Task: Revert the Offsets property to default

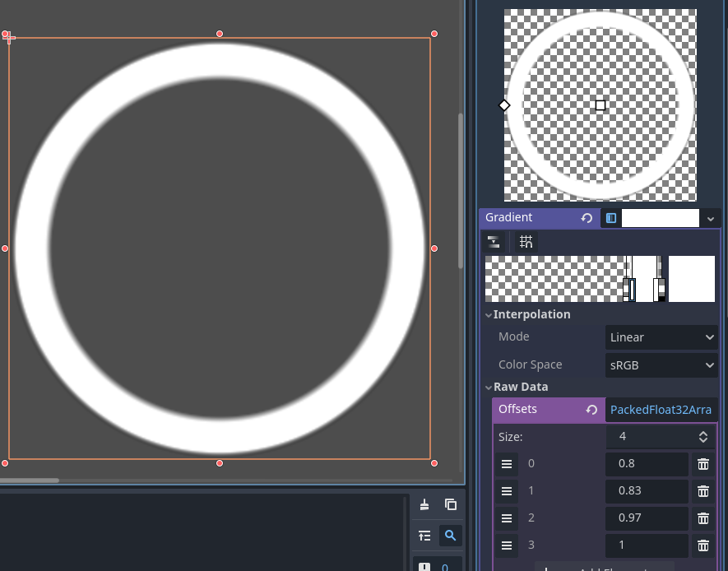Action: [591, 410]
